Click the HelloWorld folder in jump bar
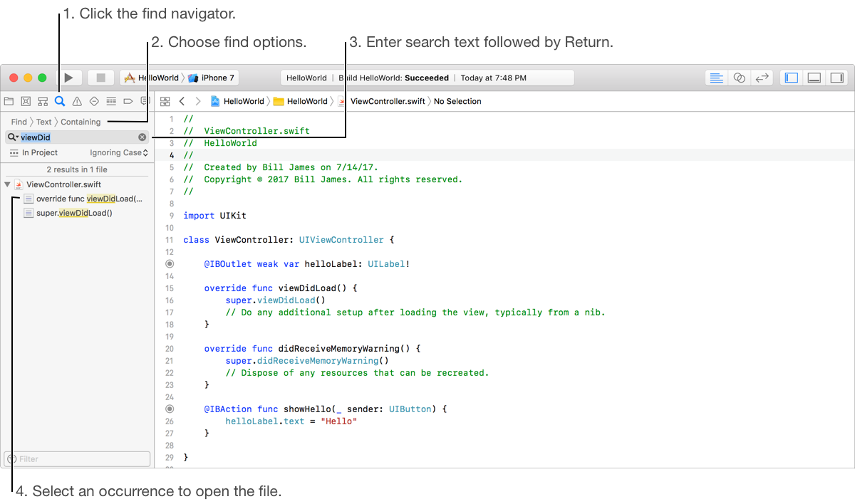855x504 pixels. pyautogui.click(x=301, y=101)
